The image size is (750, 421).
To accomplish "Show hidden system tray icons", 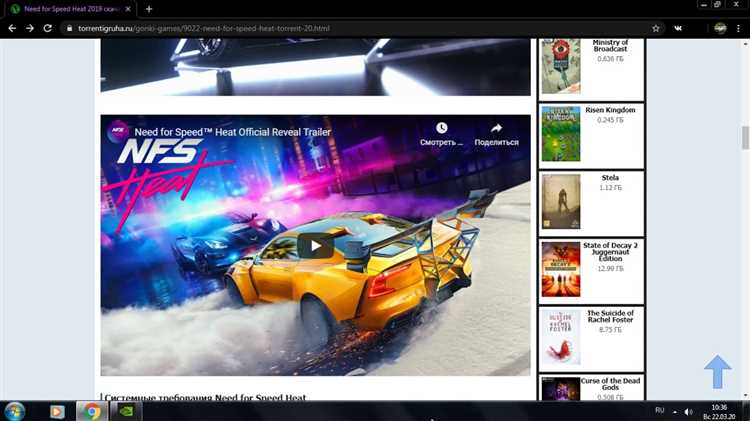I will [675, 411].
